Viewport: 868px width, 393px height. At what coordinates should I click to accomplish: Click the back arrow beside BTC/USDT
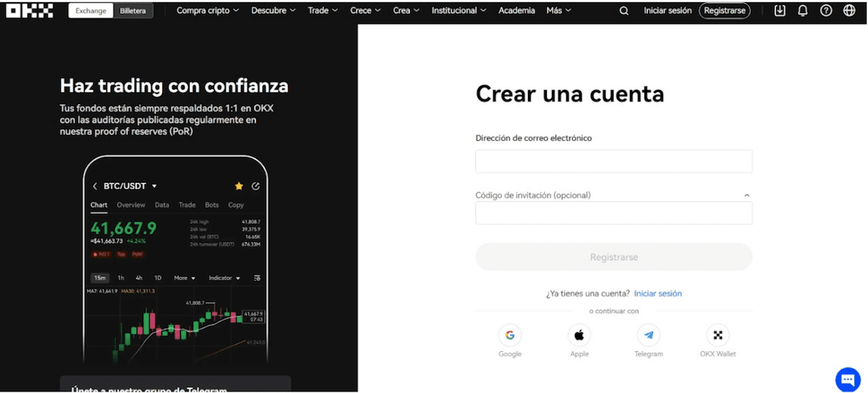95,186
